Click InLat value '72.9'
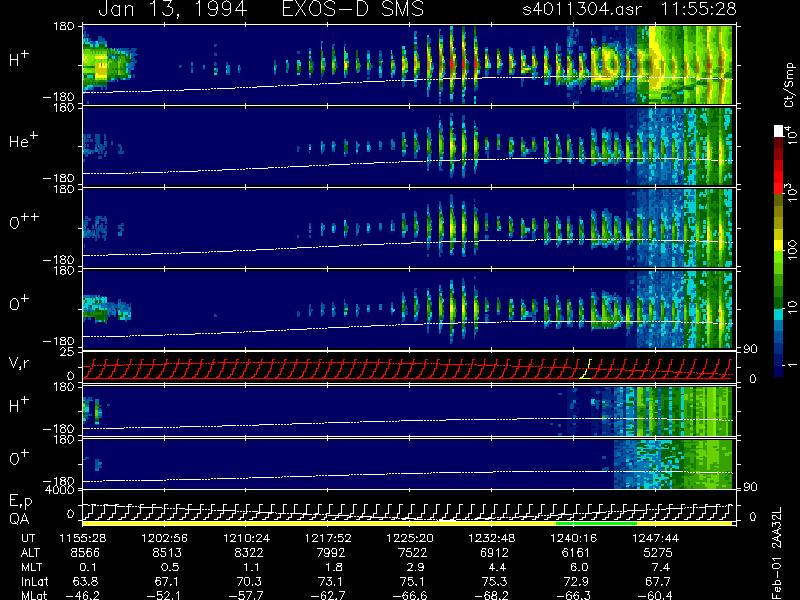Screen dimensions: 800x600 coord(576,581)
